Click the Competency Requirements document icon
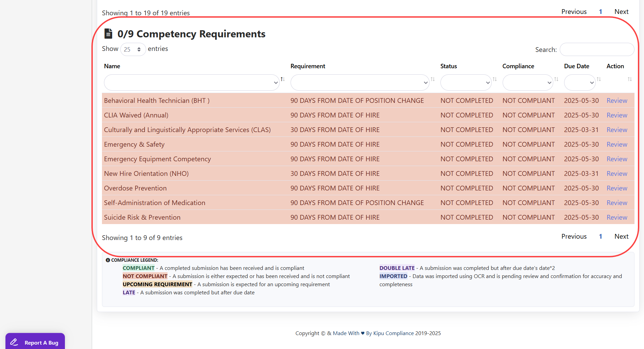This screenshot has width=644, height=349. point(108,34)
